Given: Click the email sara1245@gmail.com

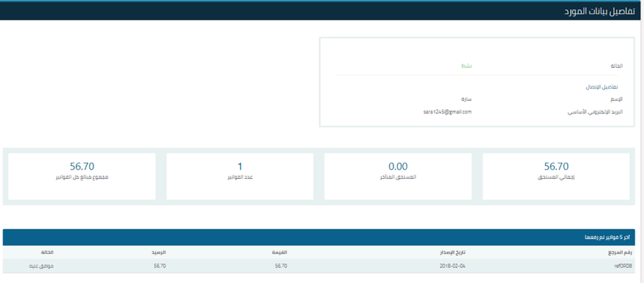Looking at the screenshot, I should point(447,112).
